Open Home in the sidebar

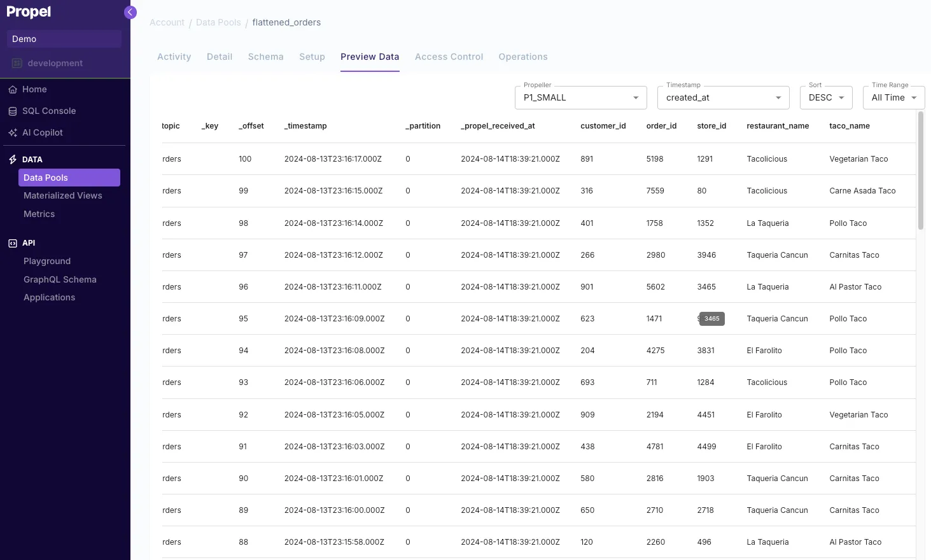point(34,90)
